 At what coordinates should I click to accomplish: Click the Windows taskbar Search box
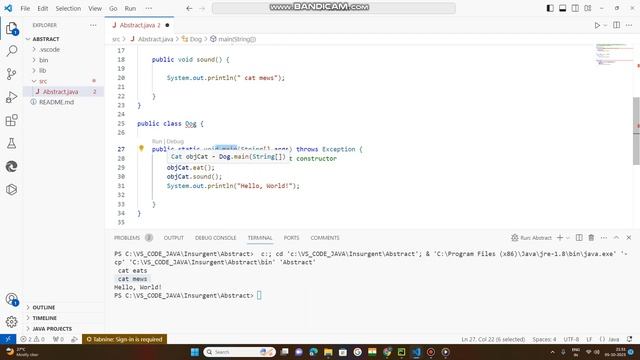[x=239, y=352]
